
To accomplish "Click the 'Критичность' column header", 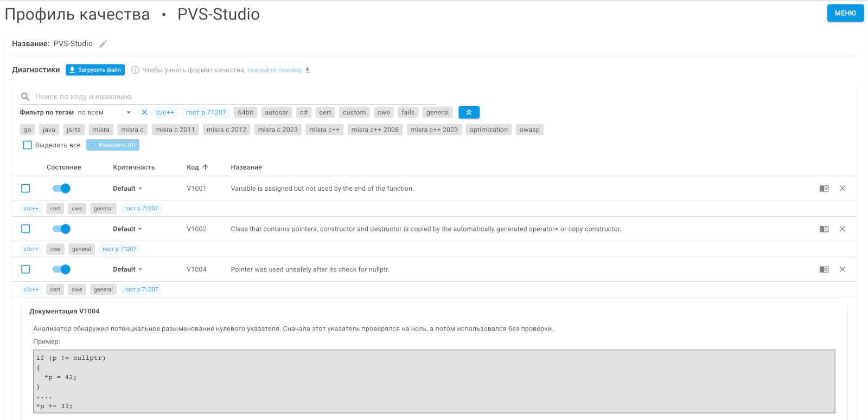I will 134,167.
